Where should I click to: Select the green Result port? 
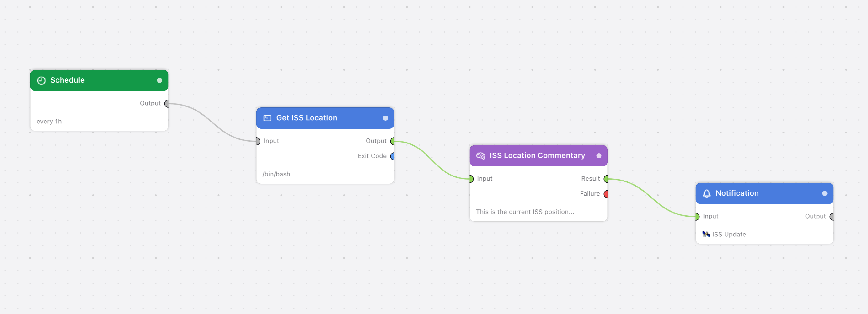pos(606,179)
